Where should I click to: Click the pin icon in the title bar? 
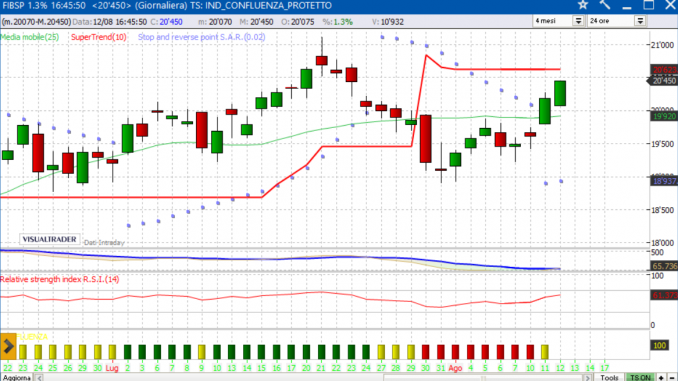(604, 5)
